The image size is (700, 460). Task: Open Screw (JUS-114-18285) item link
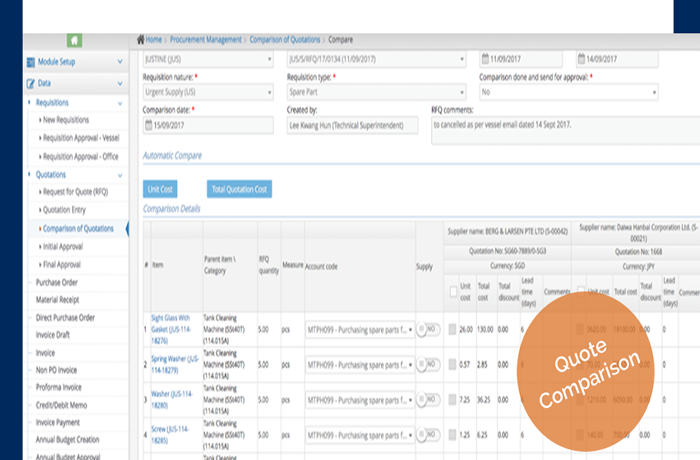pyautogui.click(x=170, y=435)
